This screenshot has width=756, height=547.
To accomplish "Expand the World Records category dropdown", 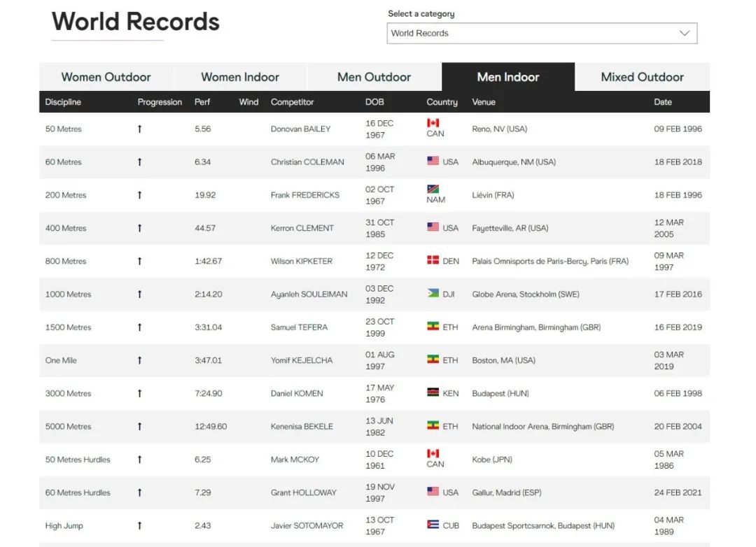I will pyautogui.click(x=541, y=33).
